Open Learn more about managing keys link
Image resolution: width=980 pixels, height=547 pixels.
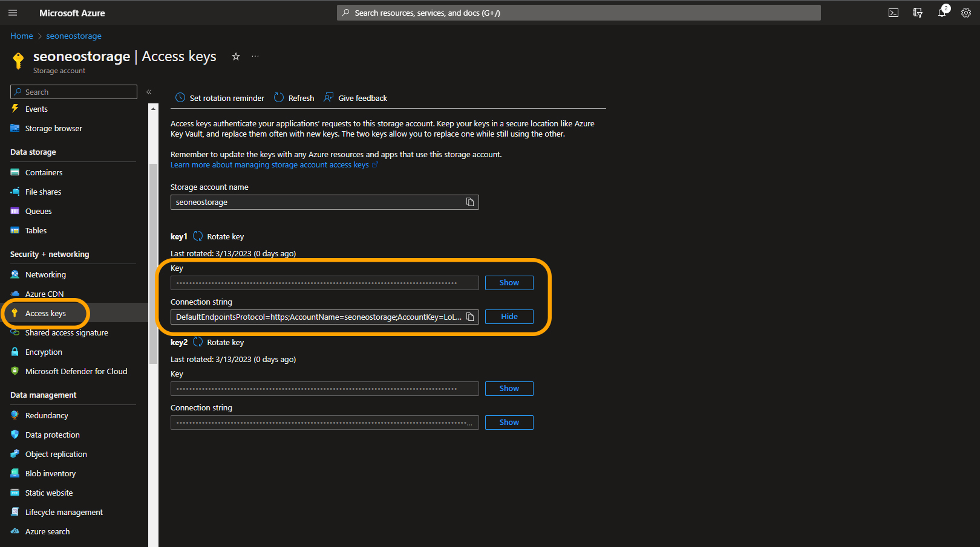pyautogui.click(x=270, y=165)
